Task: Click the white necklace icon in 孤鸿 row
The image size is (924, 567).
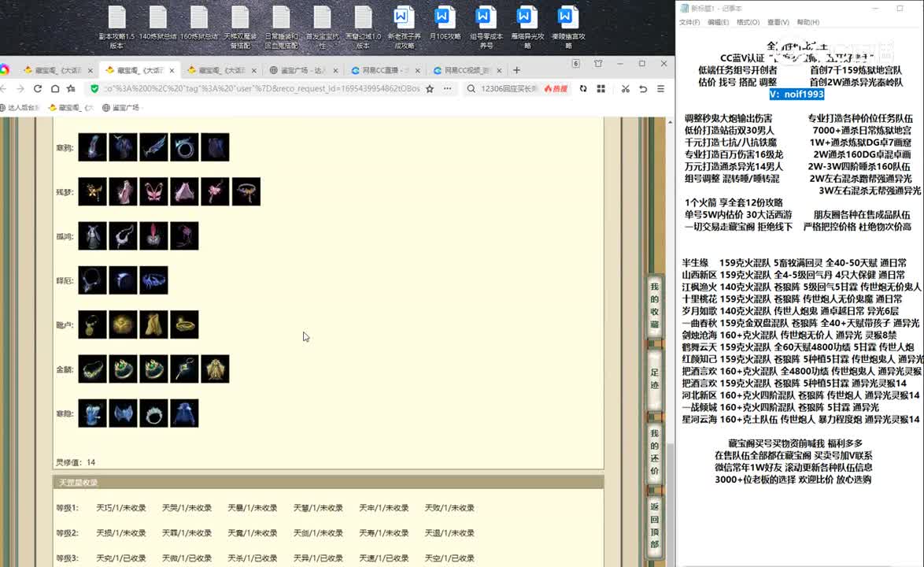Action: (123, 235)
